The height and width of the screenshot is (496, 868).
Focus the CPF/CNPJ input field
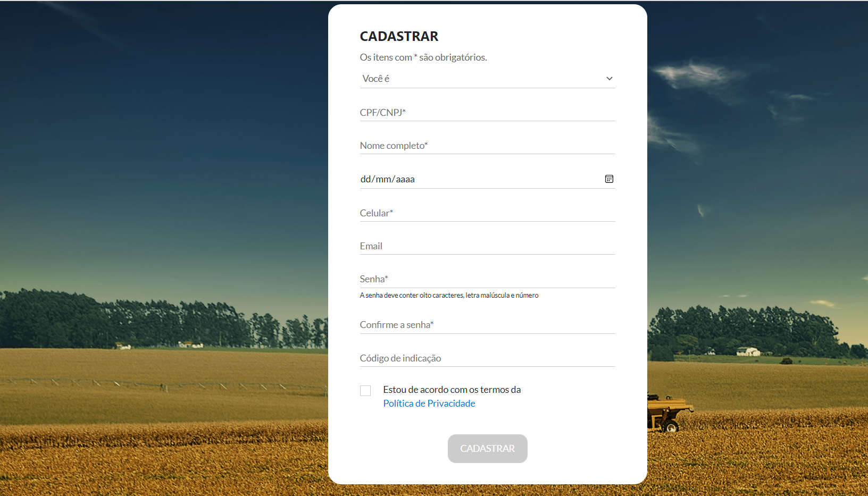click(487, 113)
